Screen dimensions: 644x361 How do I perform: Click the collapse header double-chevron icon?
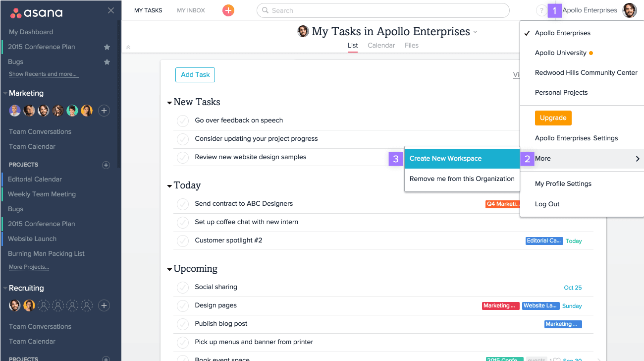coord(128,47)
